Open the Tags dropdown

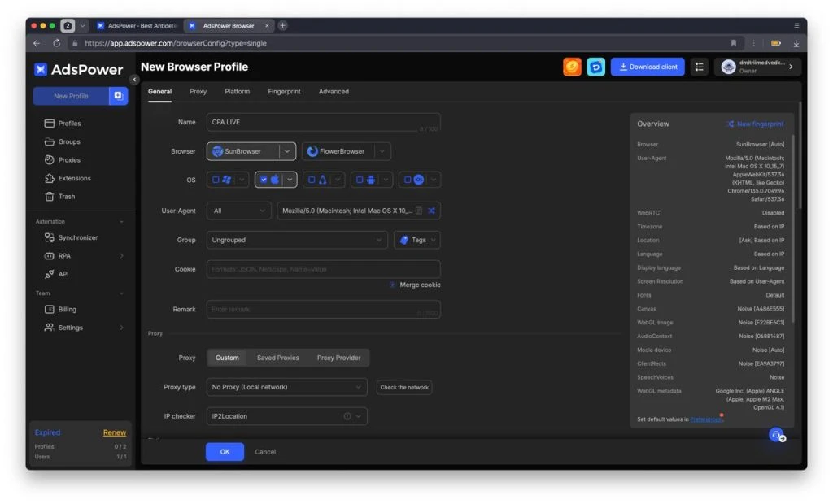tap(417, 240)
